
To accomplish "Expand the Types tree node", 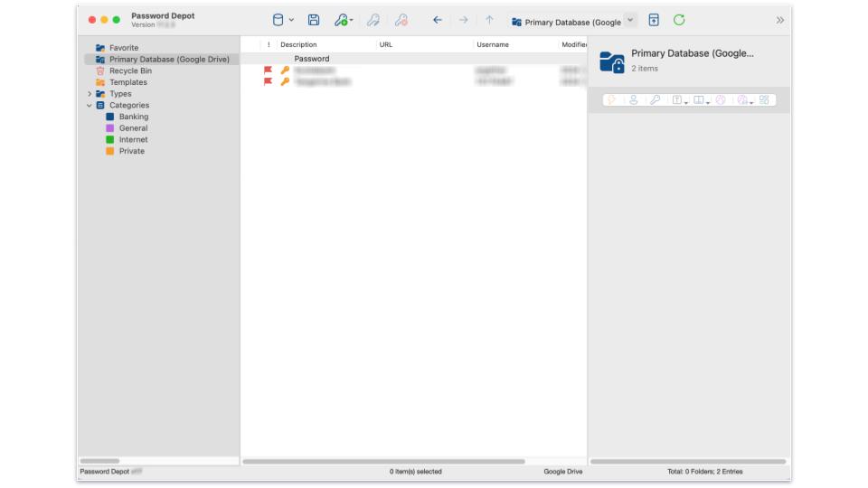I will (90, 94).
